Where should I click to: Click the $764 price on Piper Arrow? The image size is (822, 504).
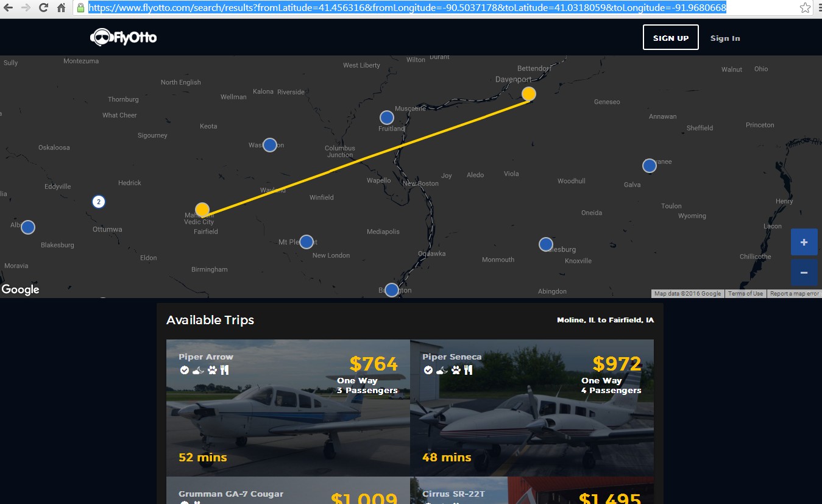[x=374, y=364]
